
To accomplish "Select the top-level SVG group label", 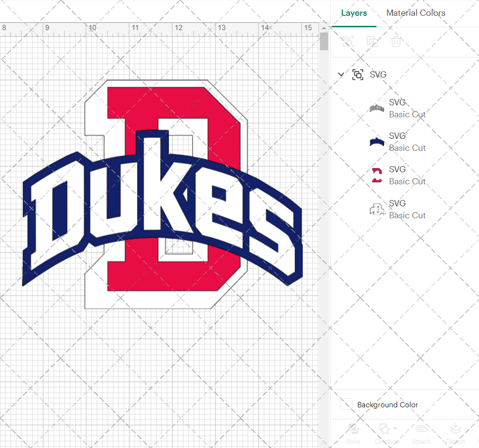I will (378, 75).
